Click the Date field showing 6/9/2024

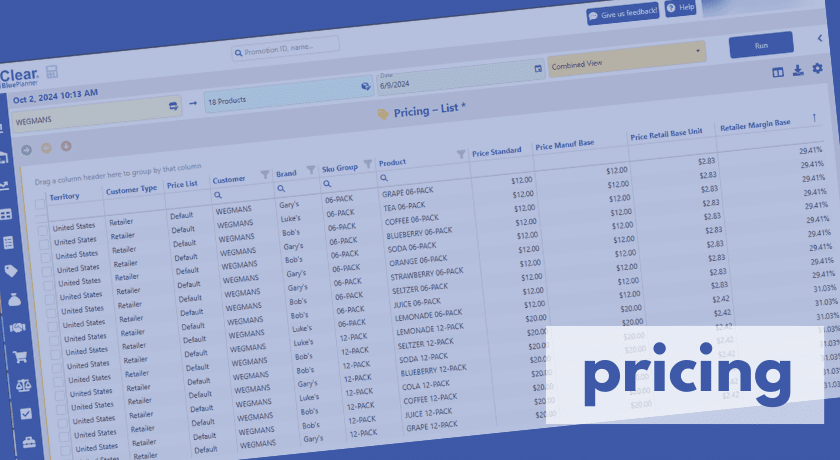[461, 77]
